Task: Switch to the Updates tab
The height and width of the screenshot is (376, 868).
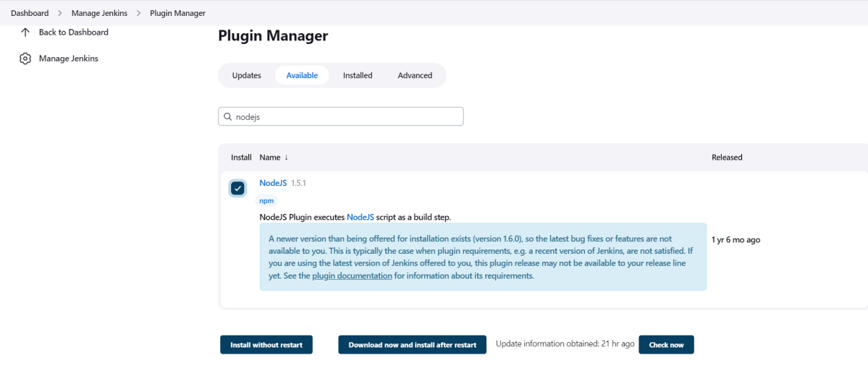Action: click(x=246, y=75)
